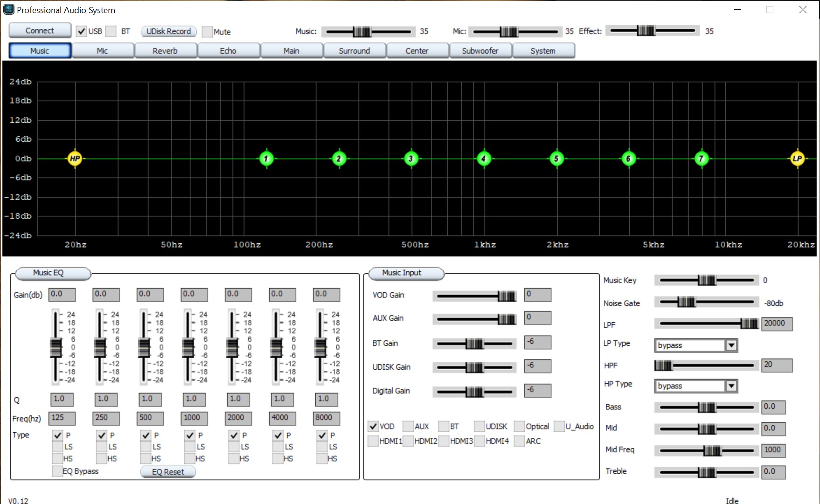
Task: Expand the HP Type dropdown
Action: (x=731, y=386)
